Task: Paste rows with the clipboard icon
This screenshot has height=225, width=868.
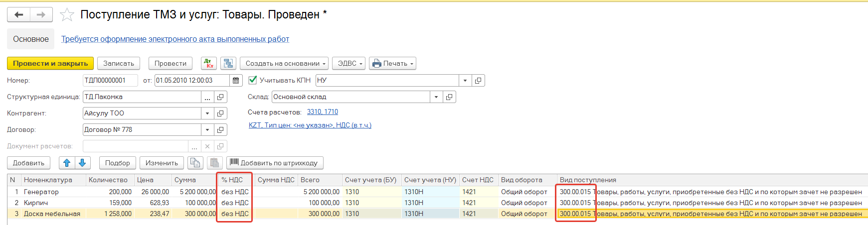Action: click(214, 163)
